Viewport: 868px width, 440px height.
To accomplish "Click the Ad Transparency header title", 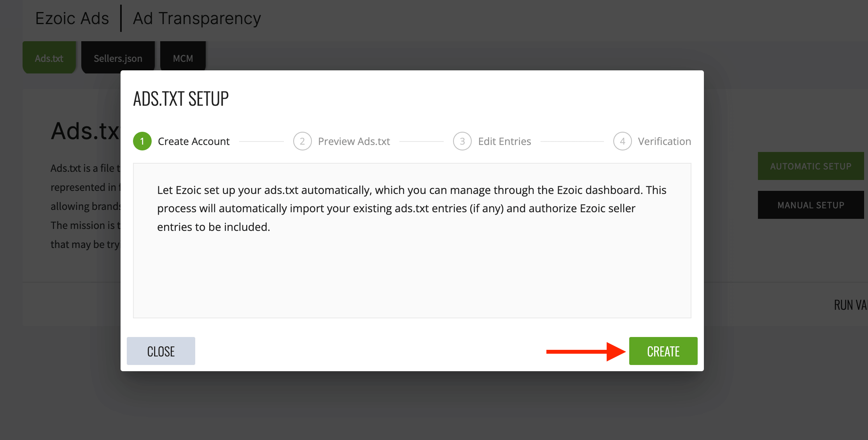I will pyautogui.click(x=197, y=18).
